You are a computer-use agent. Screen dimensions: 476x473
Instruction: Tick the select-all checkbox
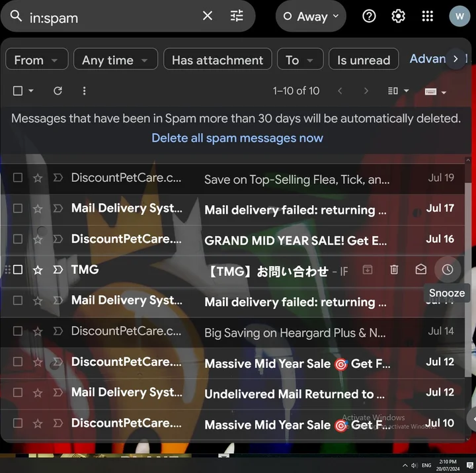tap(18, 91)
